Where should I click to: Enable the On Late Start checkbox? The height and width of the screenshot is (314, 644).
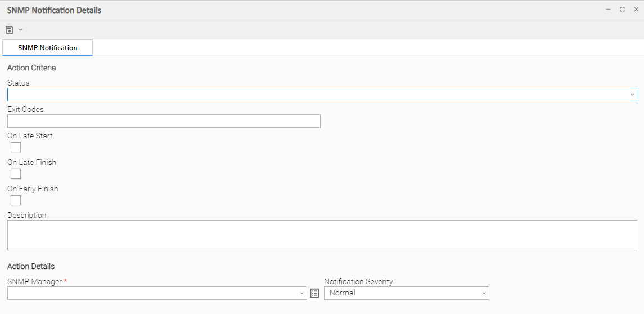tap(16, 147)
